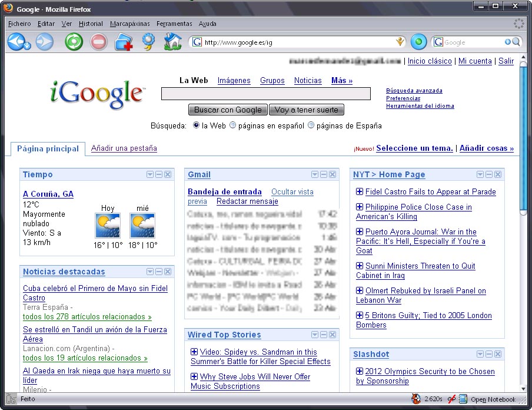Go to the home page house icon
This screenshot has height=410, width=532.
(172, 42)
